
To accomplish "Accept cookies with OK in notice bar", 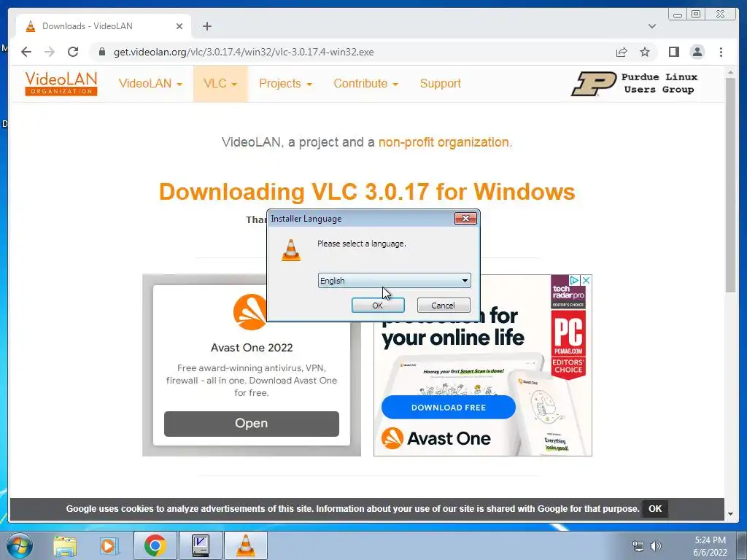I will click(655, 508).
